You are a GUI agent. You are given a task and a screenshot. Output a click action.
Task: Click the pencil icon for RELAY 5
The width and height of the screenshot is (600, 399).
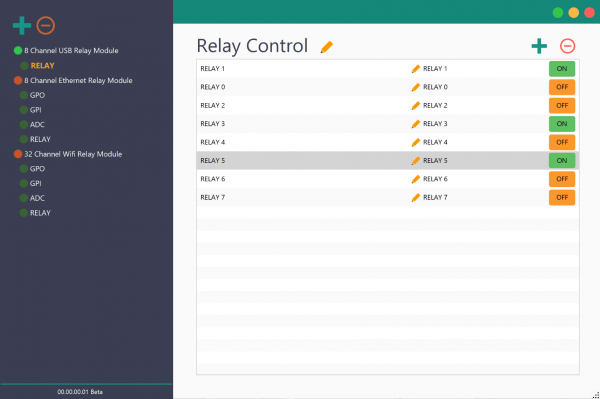point(416,161)
